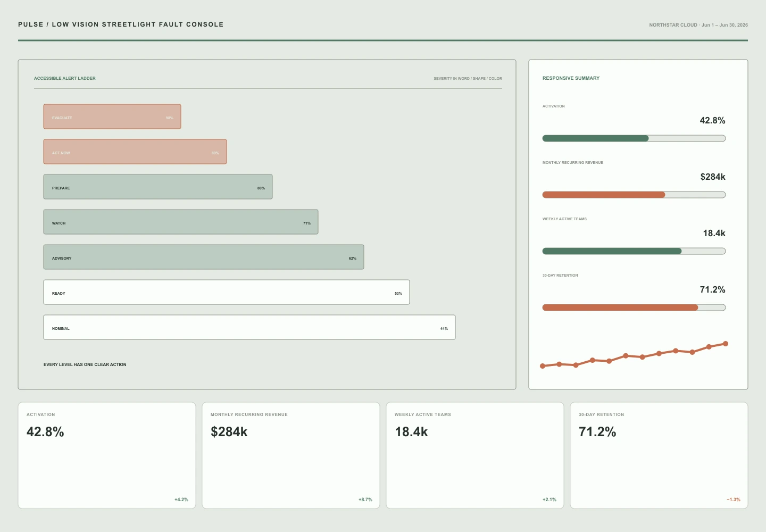
Task: Open the Monthly Recurring Revenue $284k card
Action: pyautogui.click(x=291, y=455)
